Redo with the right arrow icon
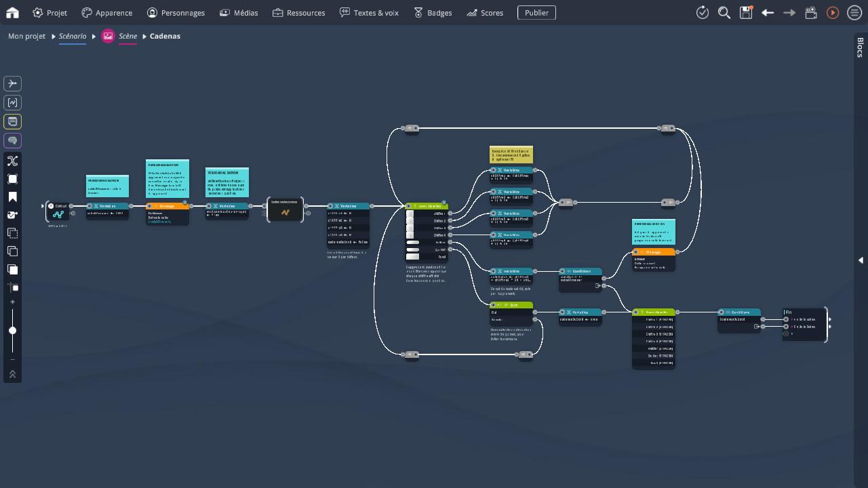Viewport: 868px width, 488px height. coord(789,12)
